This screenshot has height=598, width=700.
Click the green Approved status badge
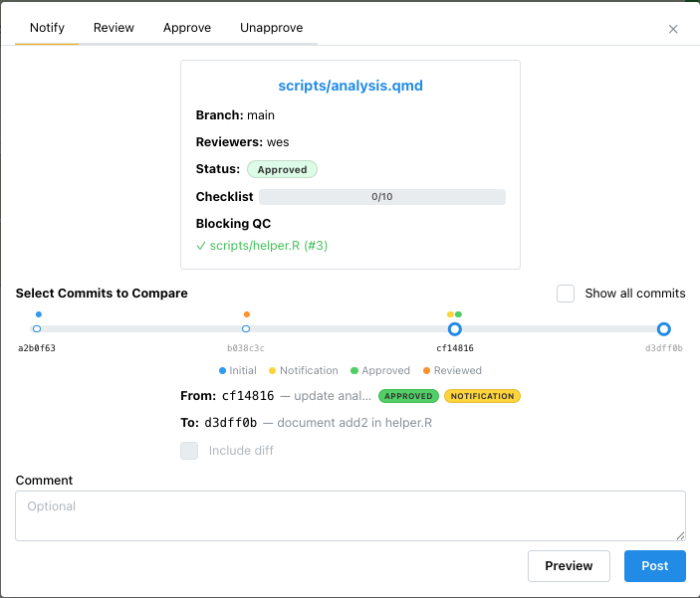coord(282,169)
